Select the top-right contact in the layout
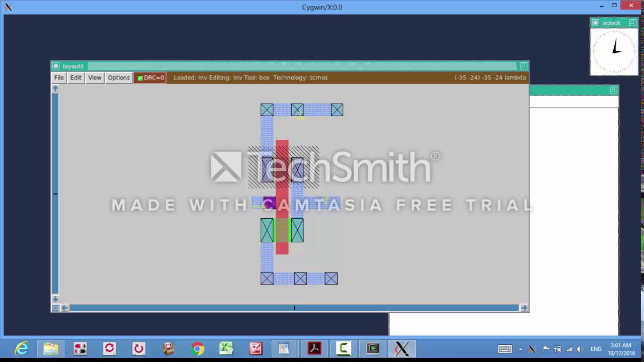This screenshot has height=362, width=644. point(337,110)
